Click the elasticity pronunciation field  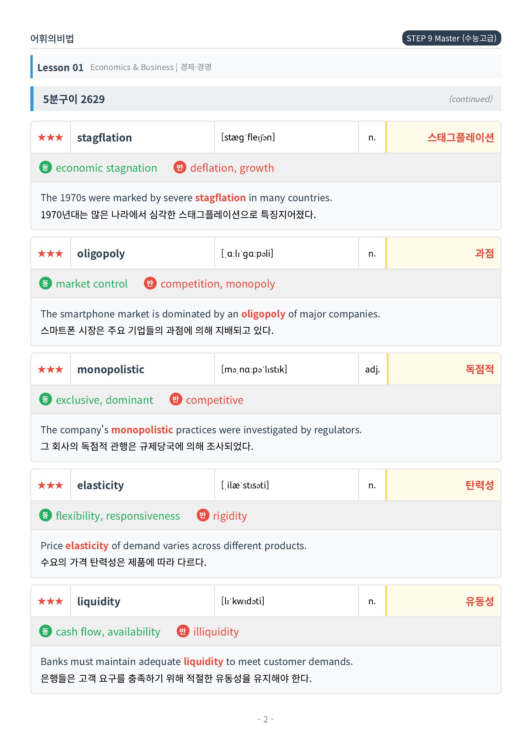[x=286, y=485]
